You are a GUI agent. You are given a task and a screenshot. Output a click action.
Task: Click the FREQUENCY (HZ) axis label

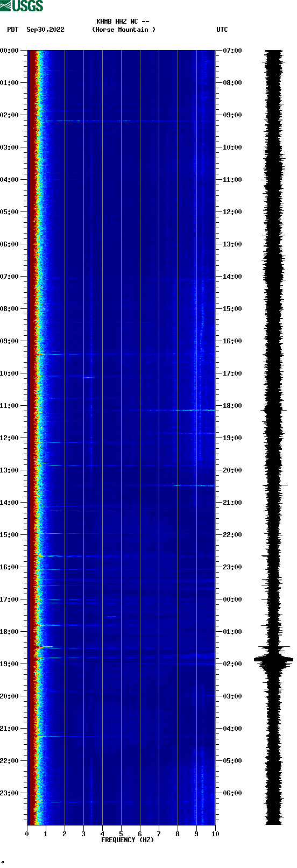[x=128, y=840]
